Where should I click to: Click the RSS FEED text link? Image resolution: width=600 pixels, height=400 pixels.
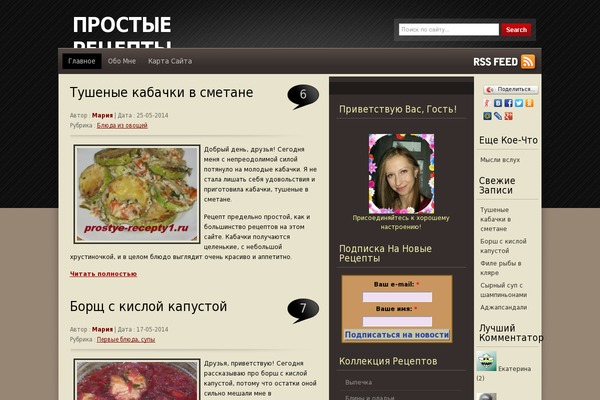coord(496,62)
